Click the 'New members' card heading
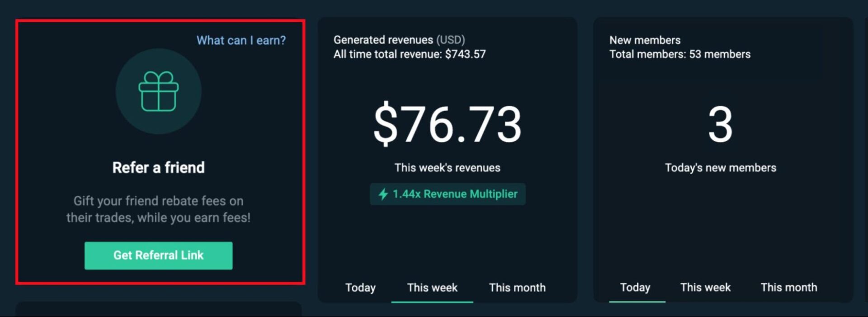Screen dimensions: 868x317 coord(645,40)
